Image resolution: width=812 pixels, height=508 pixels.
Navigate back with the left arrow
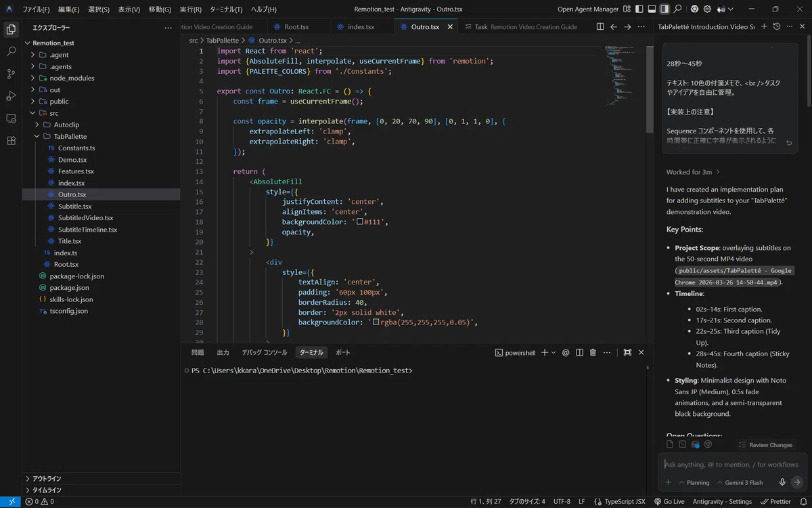pos(614,27)
